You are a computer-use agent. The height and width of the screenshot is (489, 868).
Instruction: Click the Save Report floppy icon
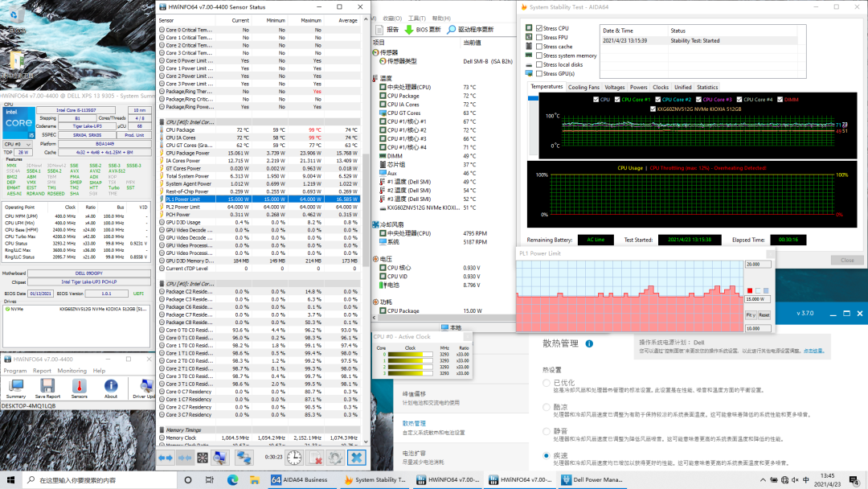47,387
